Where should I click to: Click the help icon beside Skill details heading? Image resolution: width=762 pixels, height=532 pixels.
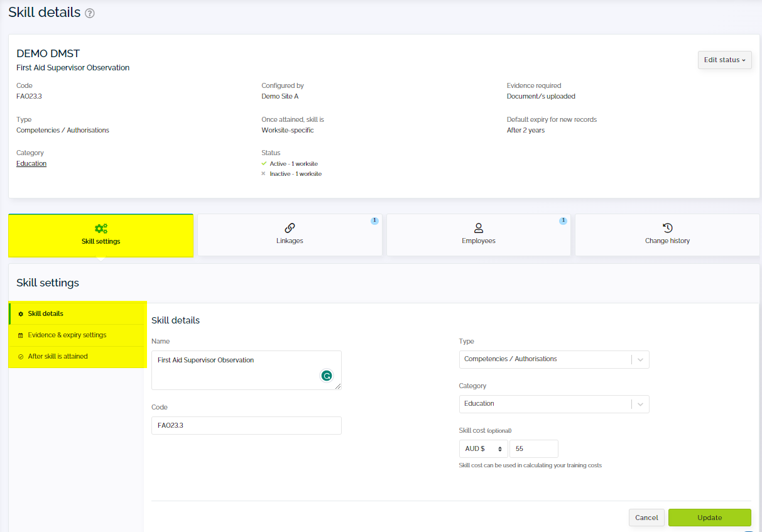coord(90,12)
